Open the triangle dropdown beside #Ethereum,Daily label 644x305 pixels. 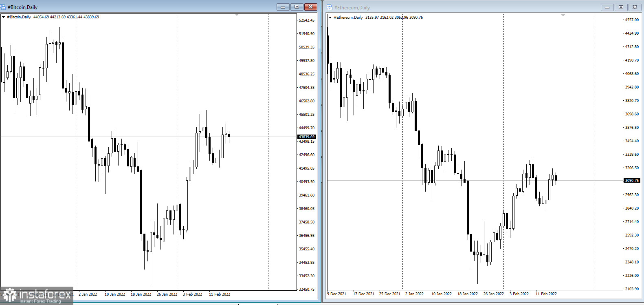[x=330, y=18]
